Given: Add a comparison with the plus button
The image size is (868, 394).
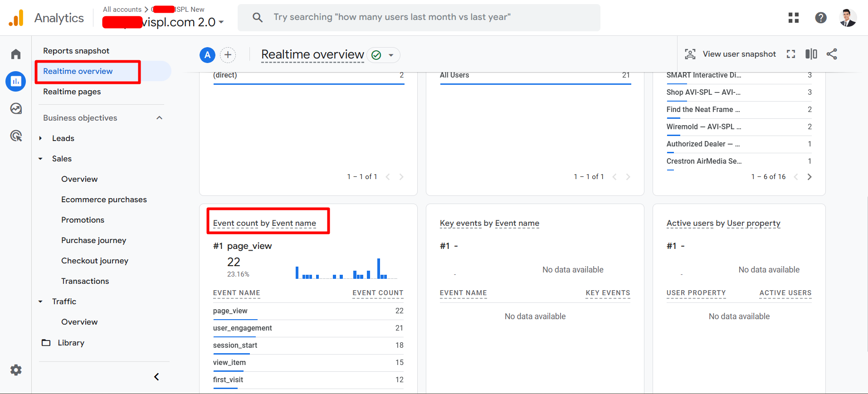Looking at the screenshot, I should click(x=228, y=55).
